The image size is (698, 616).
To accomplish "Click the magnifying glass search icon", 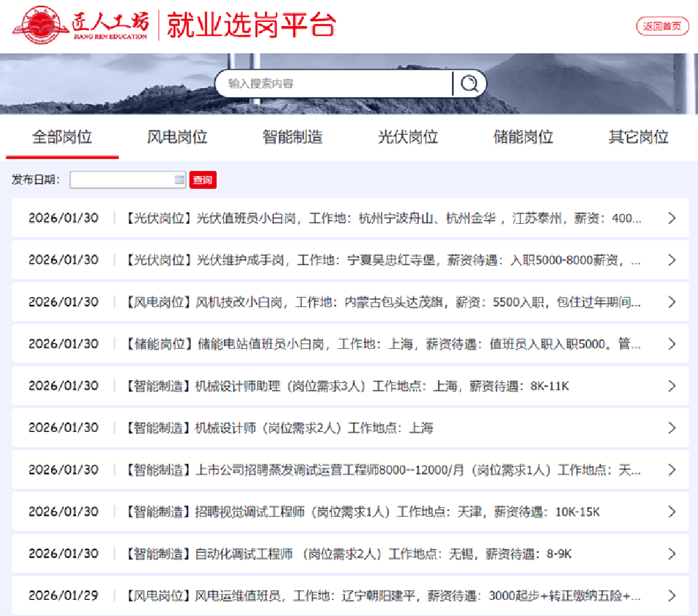I will (469, 84).
